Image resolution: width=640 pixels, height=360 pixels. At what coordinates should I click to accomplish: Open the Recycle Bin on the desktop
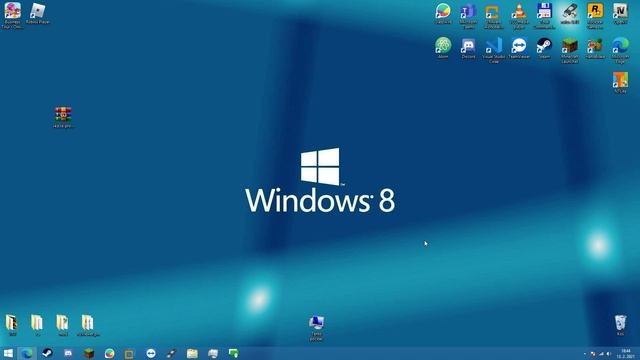pyautogui.click(x=620, y=325)
